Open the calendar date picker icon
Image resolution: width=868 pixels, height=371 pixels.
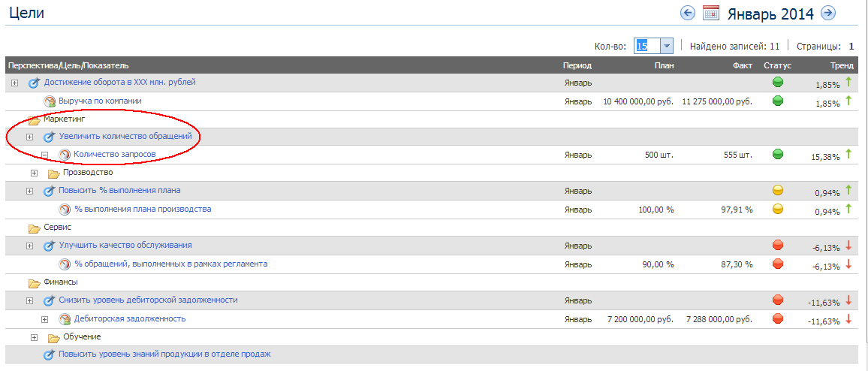710,13
